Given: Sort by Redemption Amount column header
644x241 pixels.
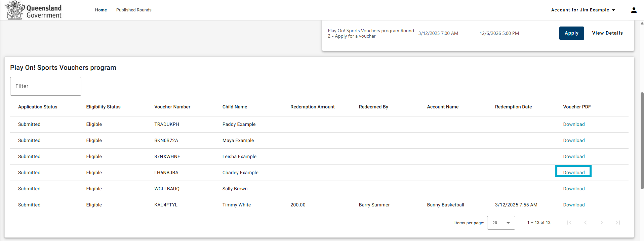Looking at the screenshot, I should (x=313, y=107).
